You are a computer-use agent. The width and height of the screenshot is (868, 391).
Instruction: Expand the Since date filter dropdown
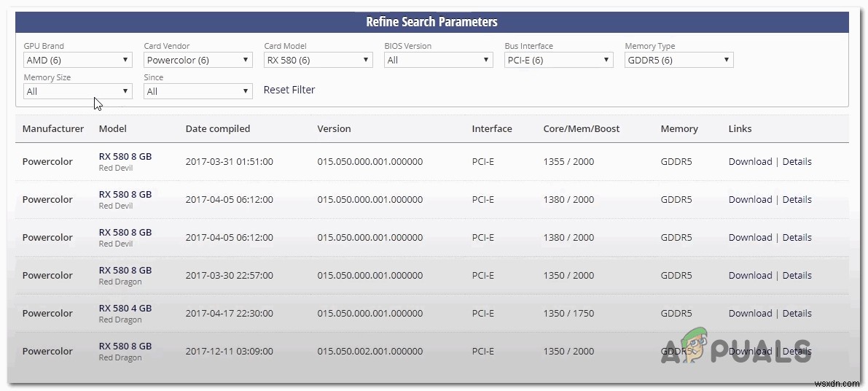[x=198, y=91]
